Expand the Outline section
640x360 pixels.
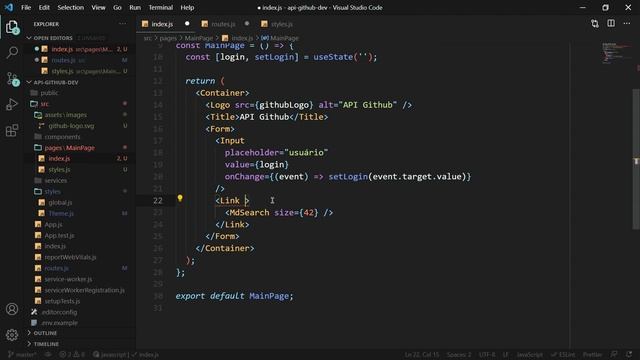click(x=45, y=333)
